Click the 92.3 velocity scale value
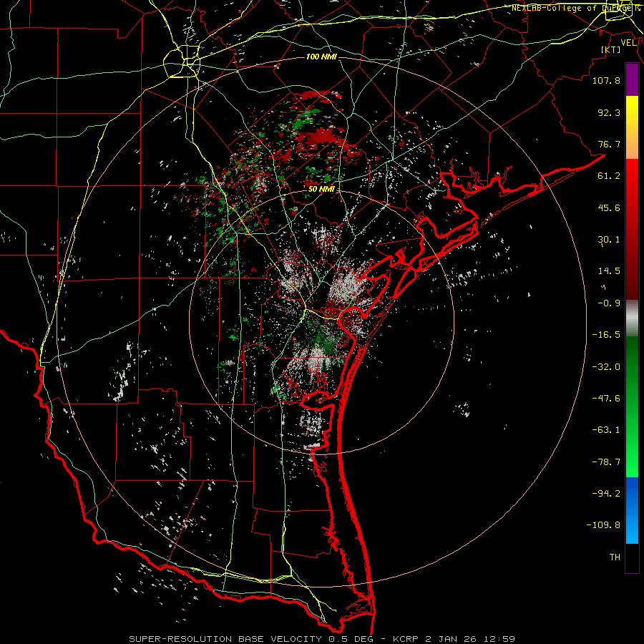 609,112
